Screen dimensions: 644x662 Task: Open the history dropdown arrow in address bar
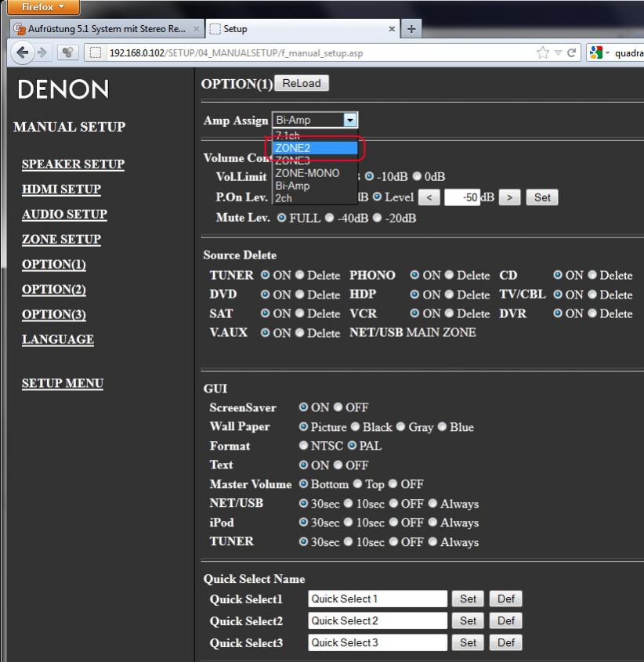[x=558, y=52]
